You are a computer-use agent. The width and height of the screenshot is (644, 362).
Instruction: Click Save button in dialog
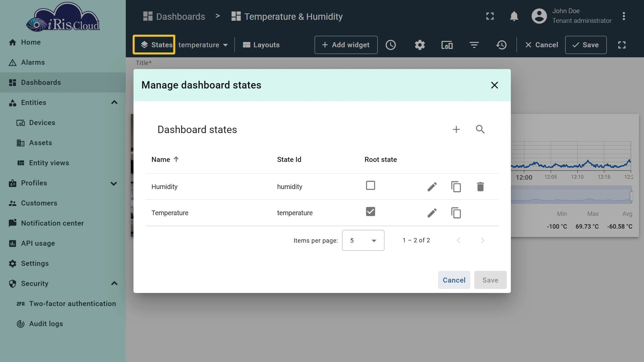[x=490, y=280]
